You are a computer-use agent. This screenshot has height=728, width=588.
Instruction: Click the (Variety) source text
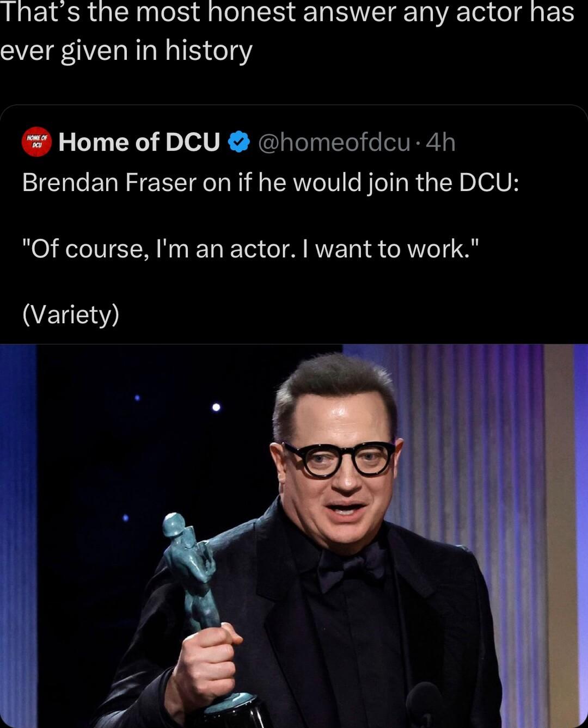pyautogui.click(x=71, y=314)
